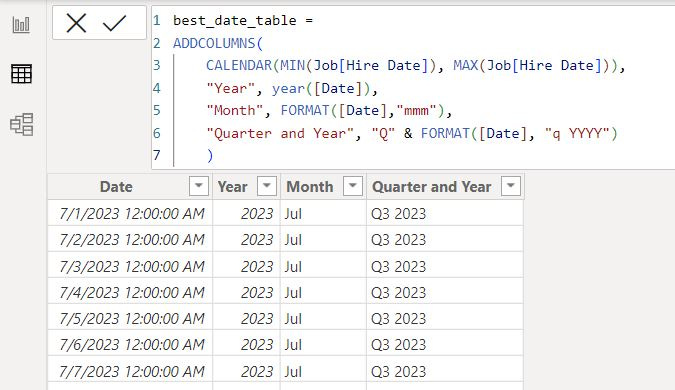Open the Month column filter dropdown

[353, 186]
